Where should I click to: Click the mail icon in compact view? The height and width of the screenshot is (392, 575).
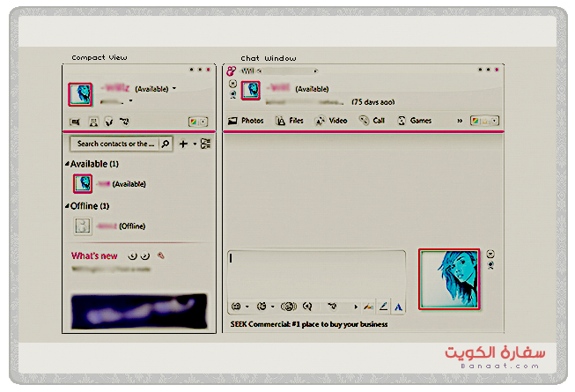coord(76,122)
